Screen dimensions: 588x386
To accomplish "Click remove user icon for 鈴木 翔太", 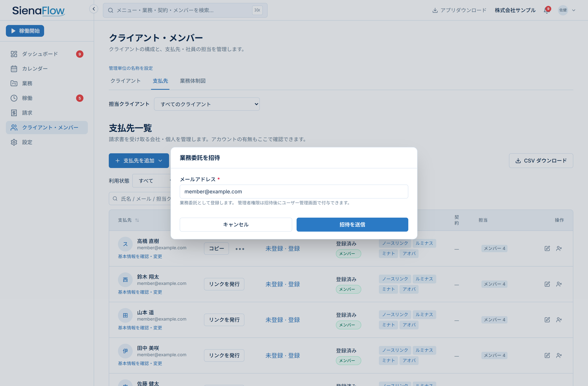I will tap(559, 284).
